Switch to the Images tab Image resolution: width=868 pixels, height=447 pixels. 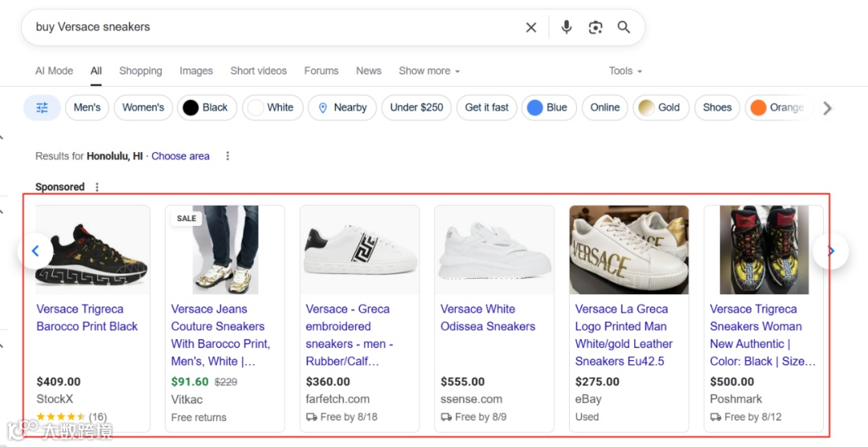click(196, 71)
